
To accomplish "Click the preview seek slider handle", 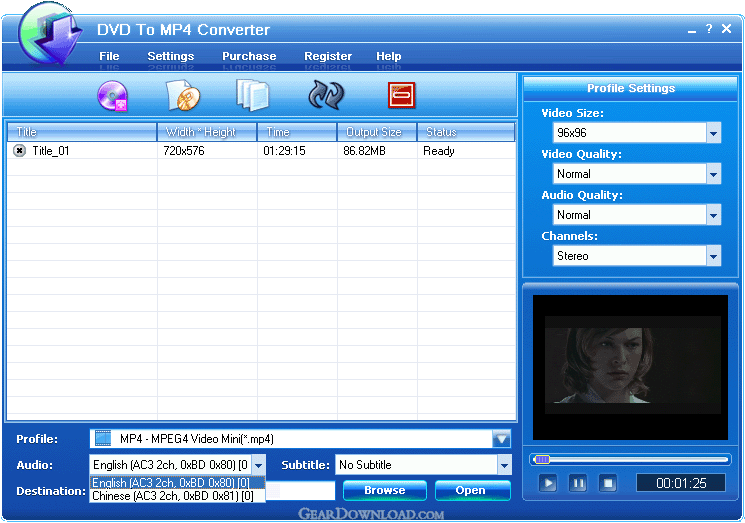I will [542, 459].
